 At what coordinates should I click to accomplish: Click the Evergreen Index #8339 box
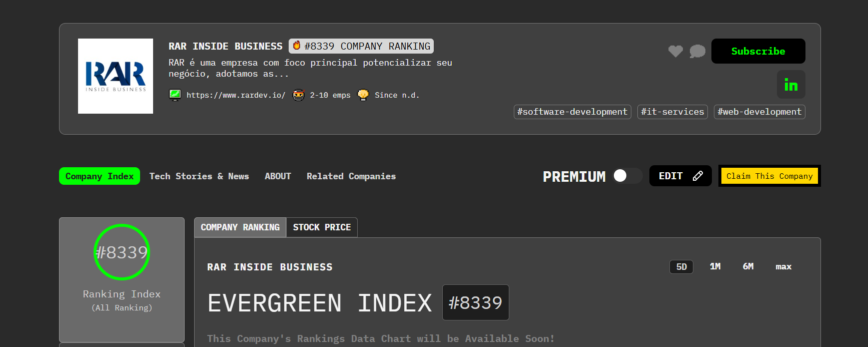[x=475, y=302]
